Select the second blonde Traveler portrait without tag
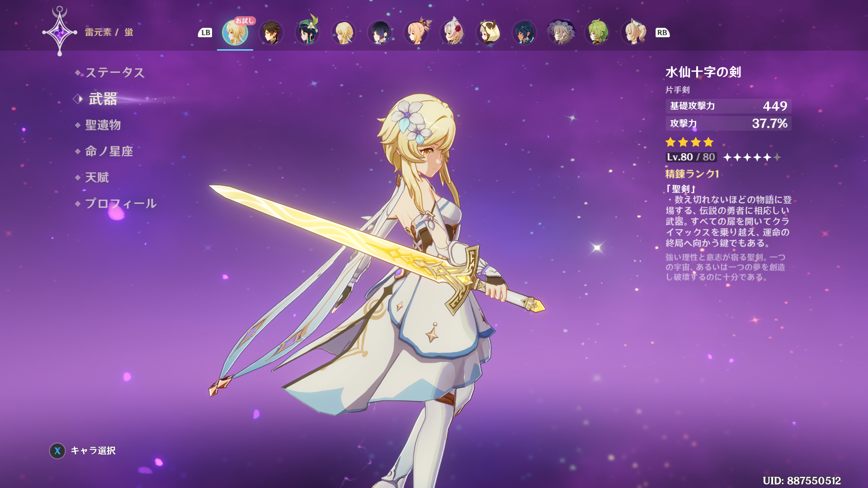Image resolution: width=868 pixels, height=488 pixels. click(344, 33)
